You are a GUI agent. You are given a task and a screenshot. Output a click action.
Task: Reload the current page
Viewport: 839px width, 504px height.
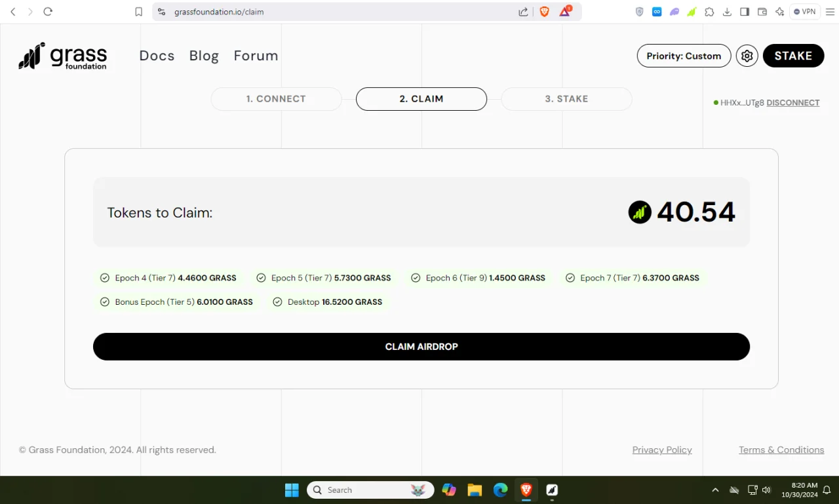pyautogui.click(x=48, y=12)
